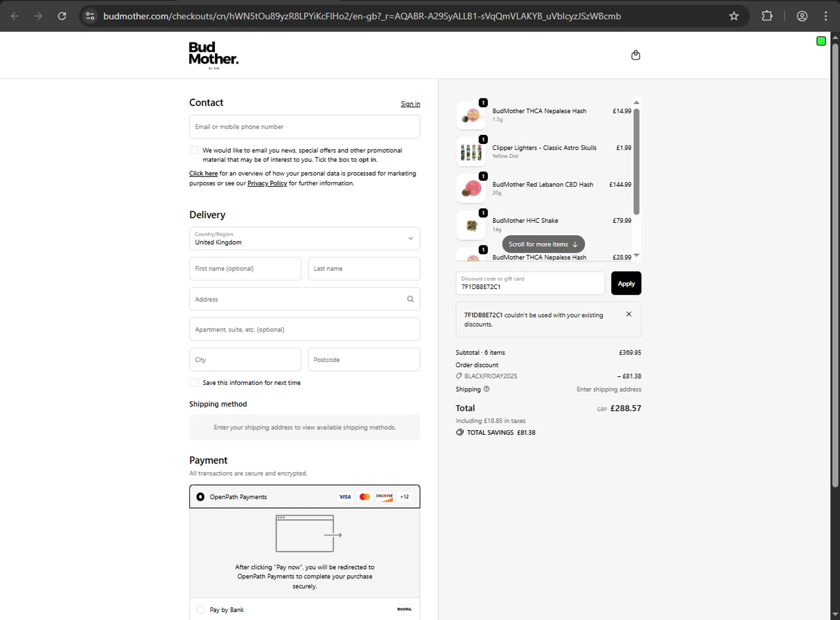
Task: Click the Red Lebanon CBD Hash thumbnail
Action: pos(471,188)
